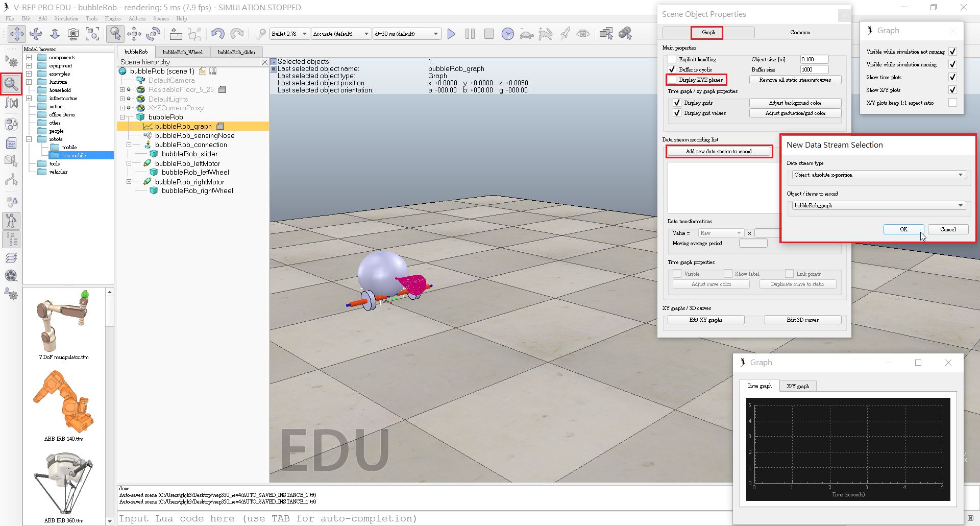Slow down simulation with turtle icon
The image size is (980, 526).
527,34
